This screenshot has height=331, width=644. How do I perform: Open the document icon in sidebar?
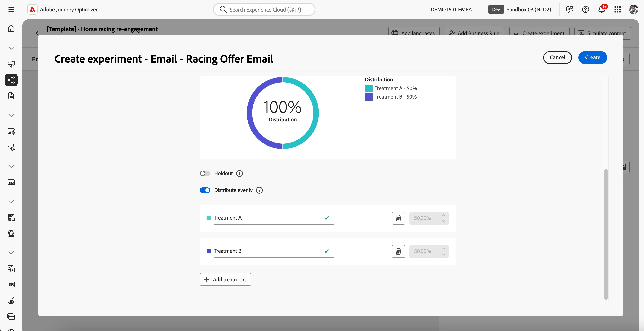click(x=11, y=96)
